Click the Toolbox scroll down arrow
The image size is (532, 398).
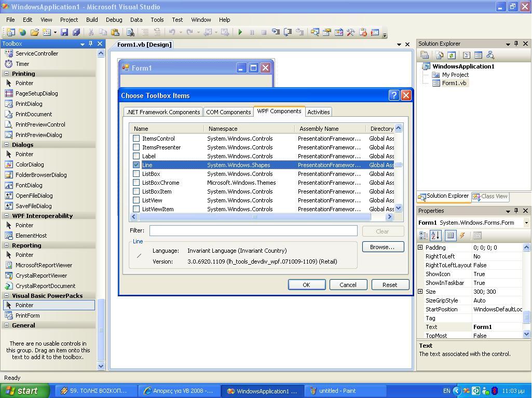(101, 366)
